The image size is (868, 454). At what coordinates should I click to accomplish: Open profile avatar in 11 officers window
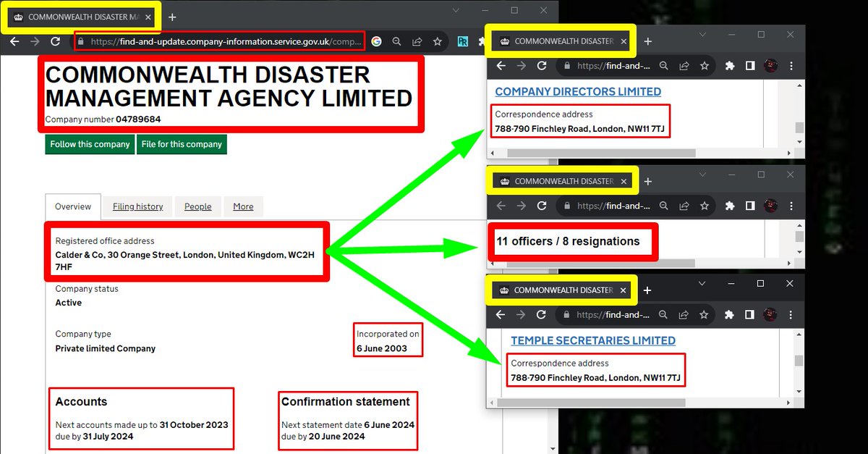[x=772, y=206]
